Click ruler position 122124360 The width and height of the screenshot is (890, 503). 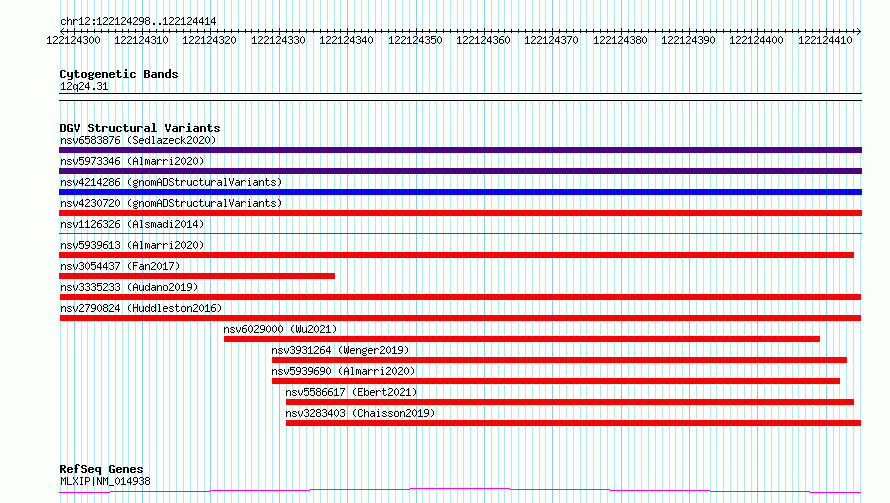[x=483, y=40]
